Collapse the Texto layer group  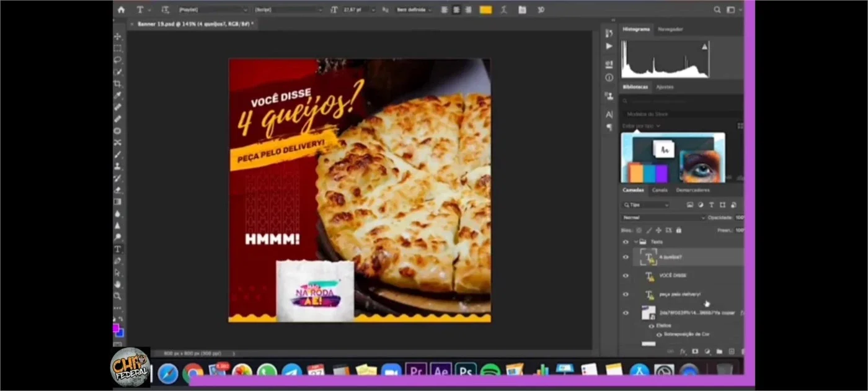point(635,241)
